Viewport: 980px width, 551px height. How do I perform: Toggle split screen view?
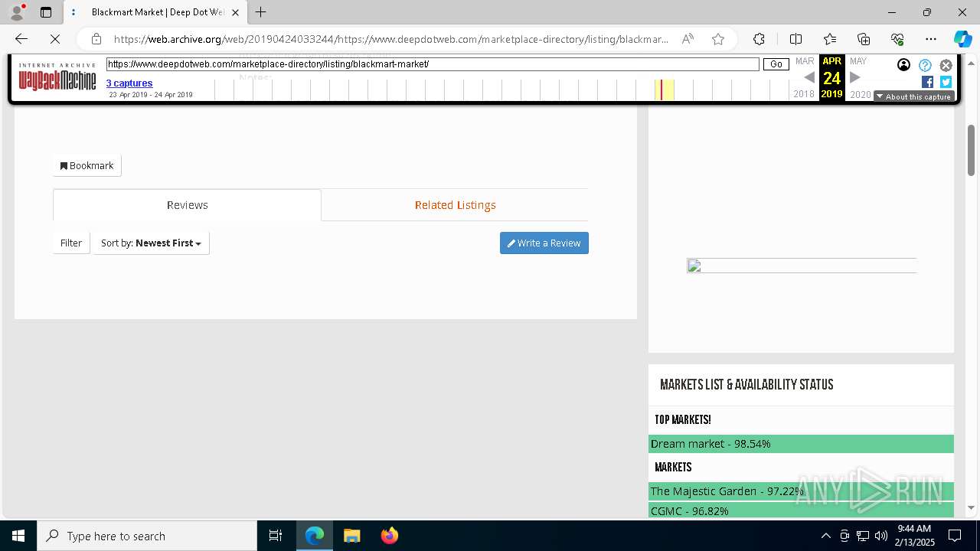pyautogui.click(x=795, y=39)
